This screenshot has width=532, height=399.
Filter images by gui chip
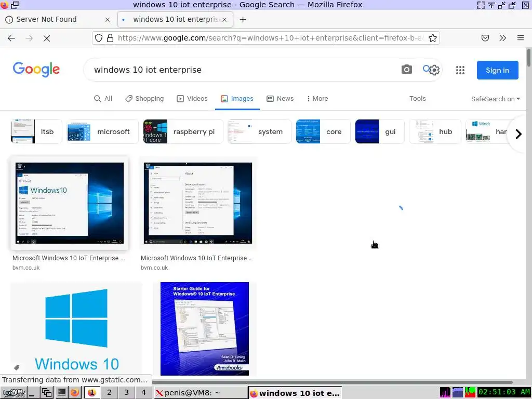(x=380, y=131)
